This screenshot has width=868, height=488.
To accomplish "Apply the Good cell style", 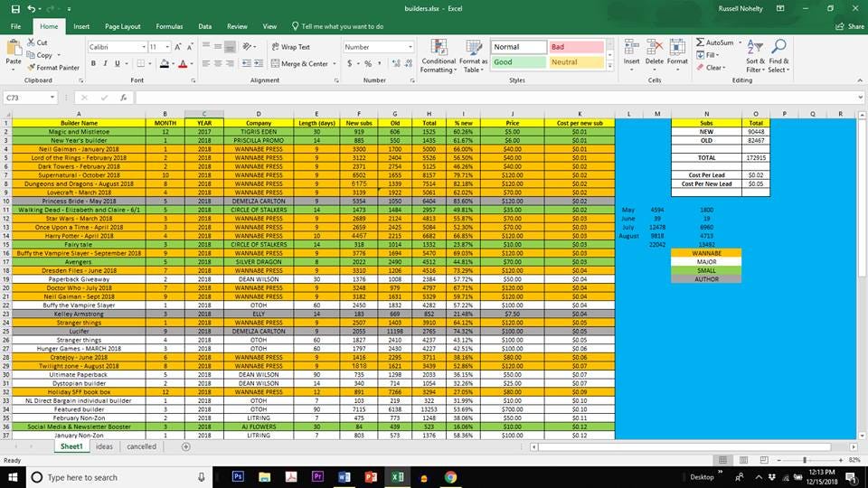I will coord(519,62).
